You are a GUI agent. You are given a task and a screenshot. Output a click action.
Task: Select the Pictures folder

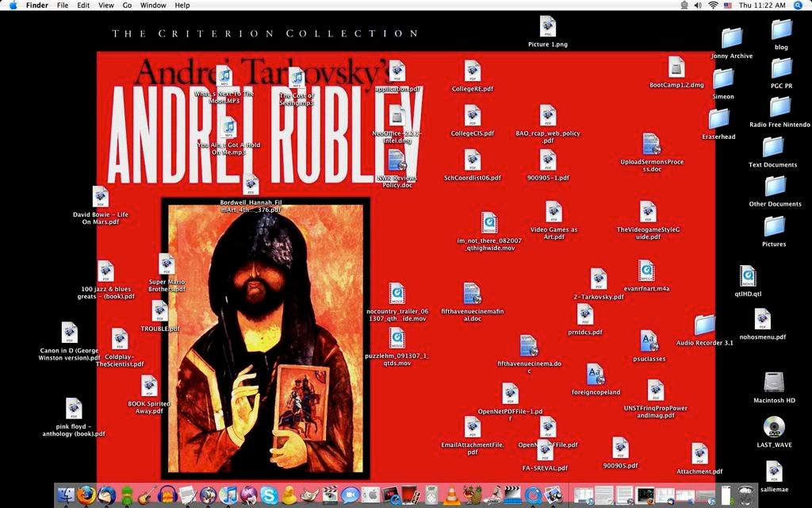[774, 226]
